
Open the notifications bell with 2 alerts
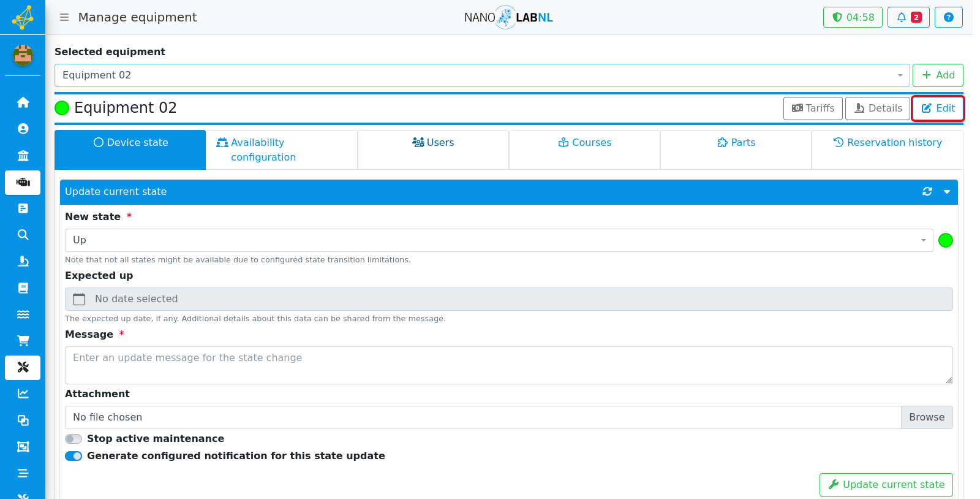pyautogui.click(x=908, y=17)
